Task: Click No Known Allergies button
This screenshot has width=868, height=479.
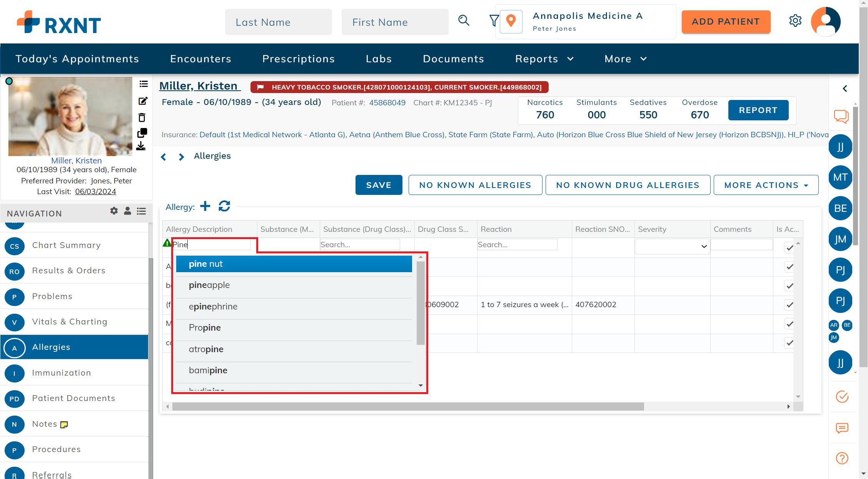Action: click(x=475, y=185)
